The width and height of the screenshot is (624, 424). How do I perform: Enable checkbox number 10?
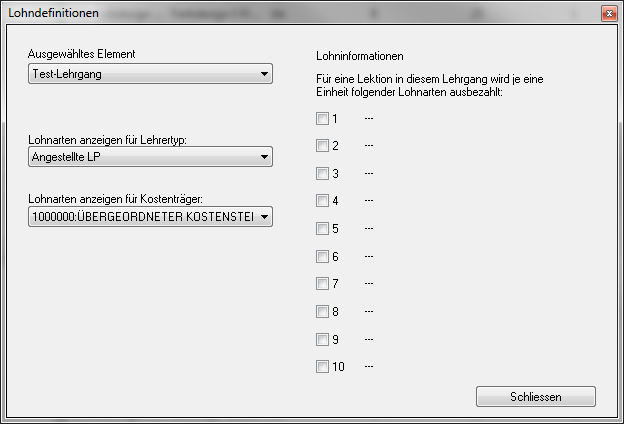tap(322, 367)
